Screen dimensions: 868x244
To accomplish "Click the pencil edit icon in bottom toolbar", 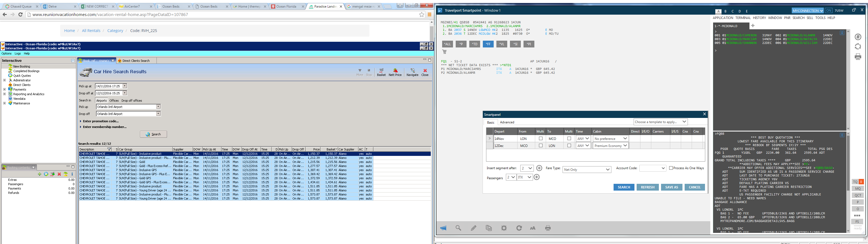I will 473,228.
